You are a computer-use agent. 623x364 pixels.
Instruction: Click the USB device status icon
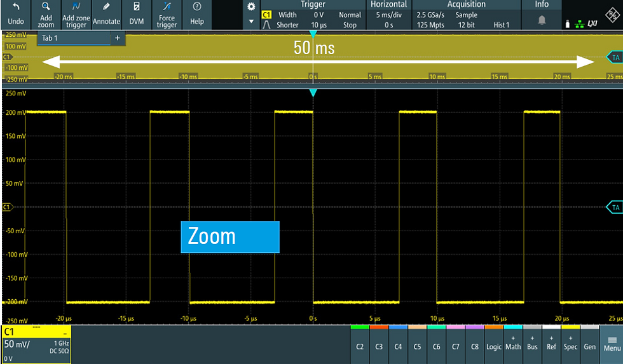coord(567,24)
